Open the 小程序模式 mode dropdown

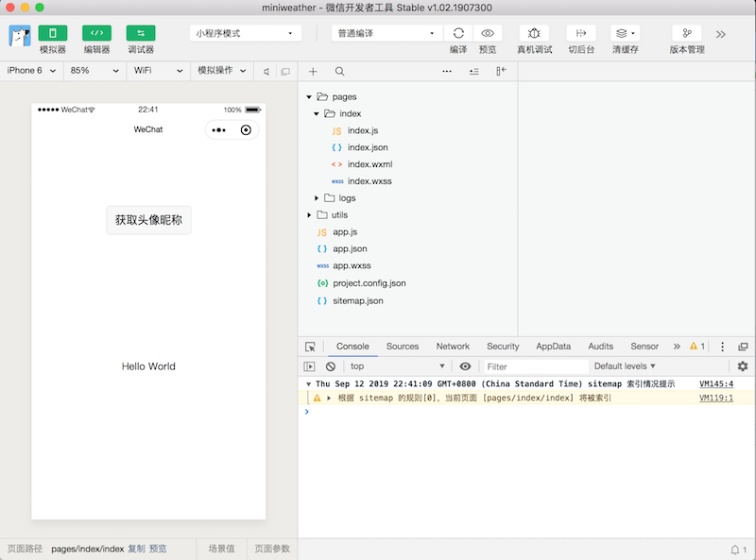click(246, 33)
